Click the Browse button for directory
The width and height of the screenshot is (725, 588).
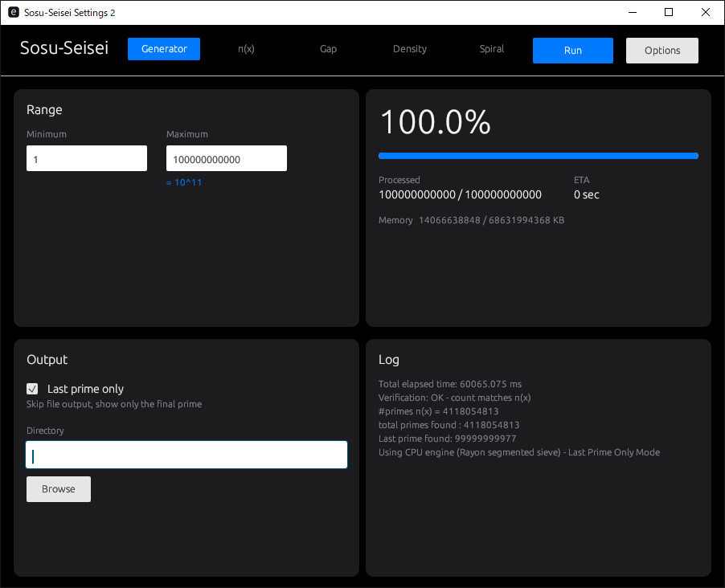pyautogui.click(x=59, y=489)
